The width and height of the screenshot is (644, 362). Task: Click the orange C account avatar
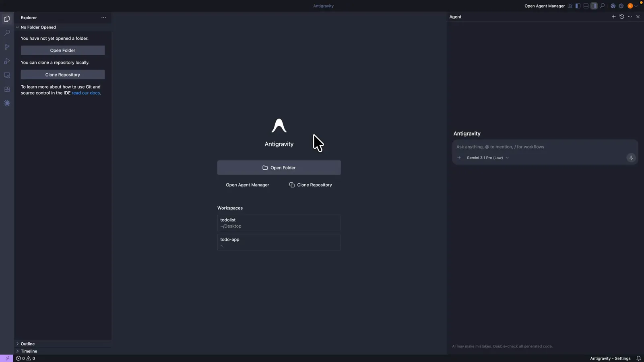coord(630,6)
